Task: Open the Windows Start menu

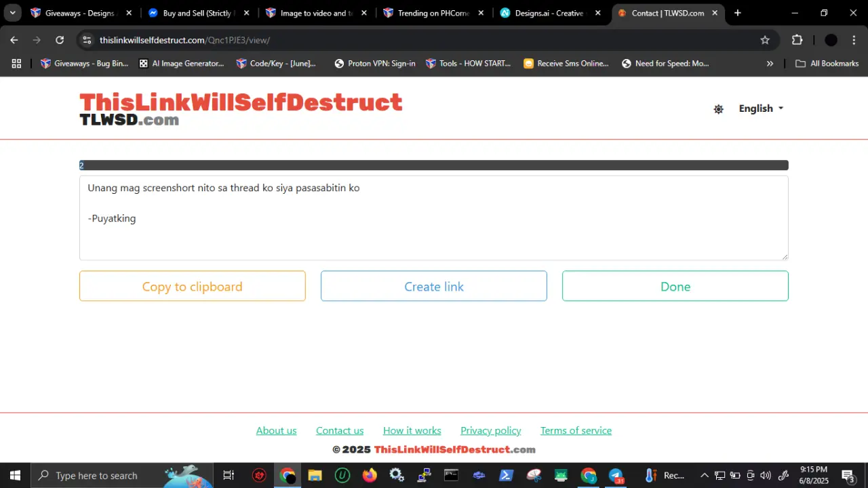Action: tap(15, 475)
